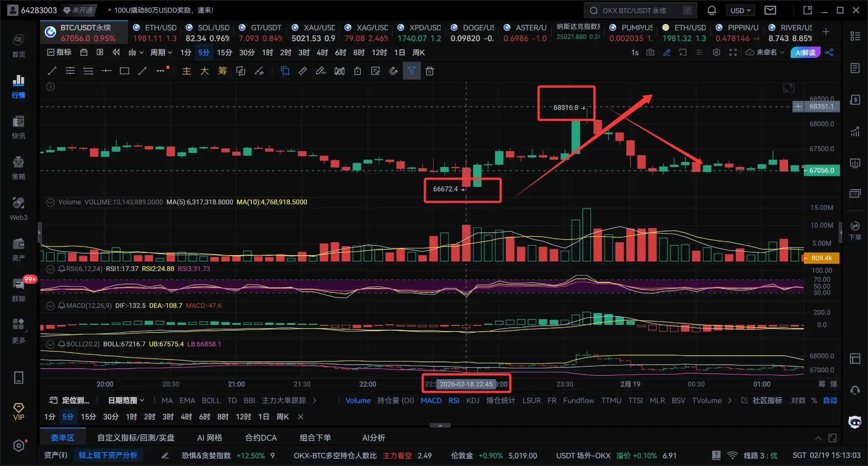This screenshot has height=466, width=868.
Task: Open the 资产 assets section in sidebar
Action: [x=19, y=250]
